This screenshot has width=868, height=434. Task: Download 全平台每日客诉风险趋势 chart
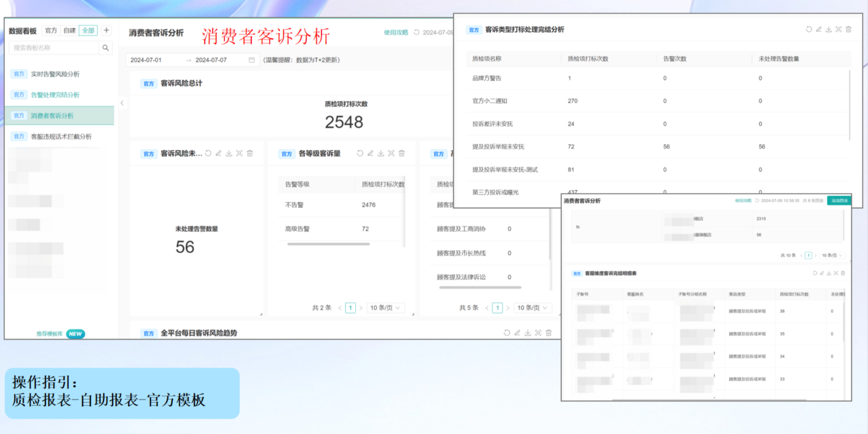(x=528, y=333)
